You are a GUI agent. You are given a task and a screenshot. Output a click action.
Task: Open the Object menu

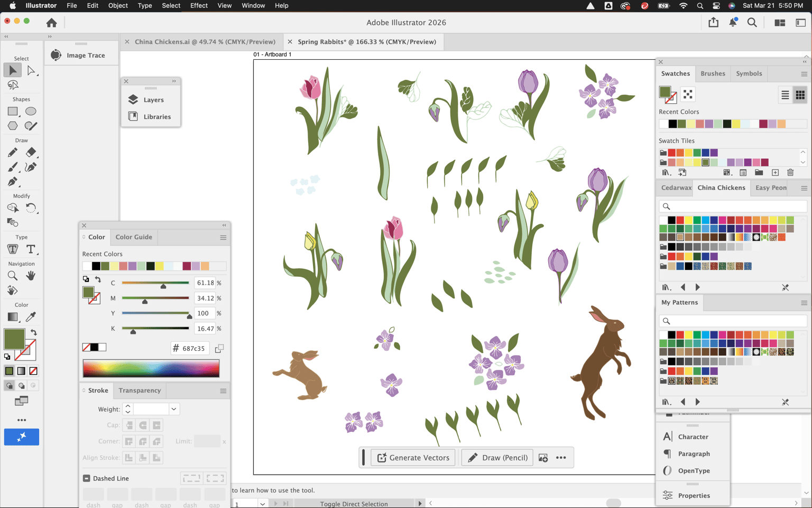[118, 6]
